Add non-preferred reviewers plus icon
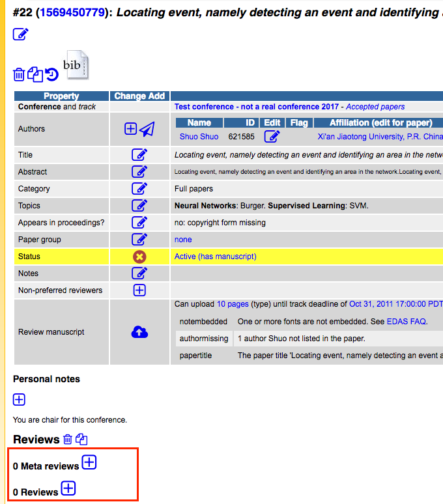The height and width of the screenshot is (504, 443). [139, 290]
